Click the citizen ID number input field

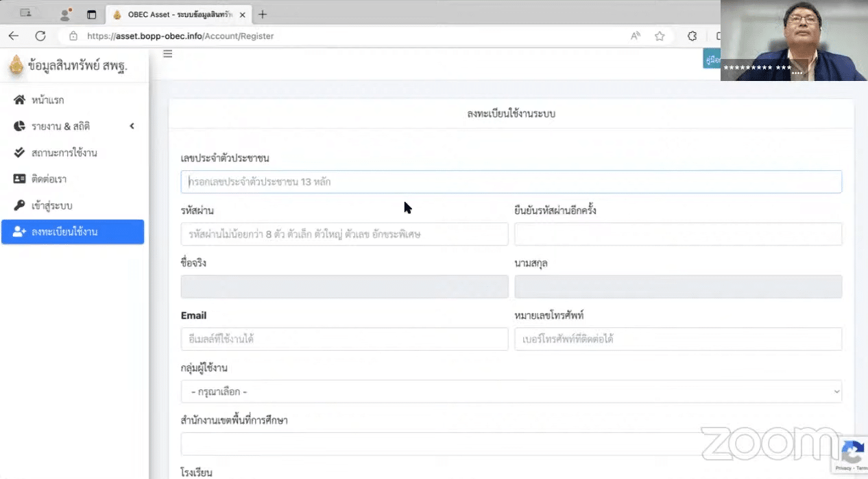511,181
